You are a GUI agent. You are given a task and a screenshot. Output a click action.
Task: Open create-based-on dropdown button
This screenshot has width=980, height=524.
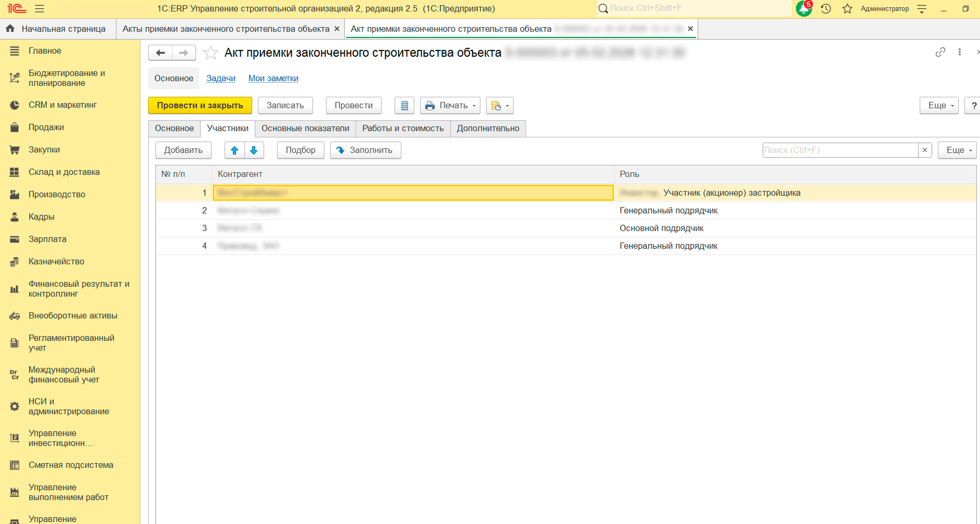tap(500, 106)
